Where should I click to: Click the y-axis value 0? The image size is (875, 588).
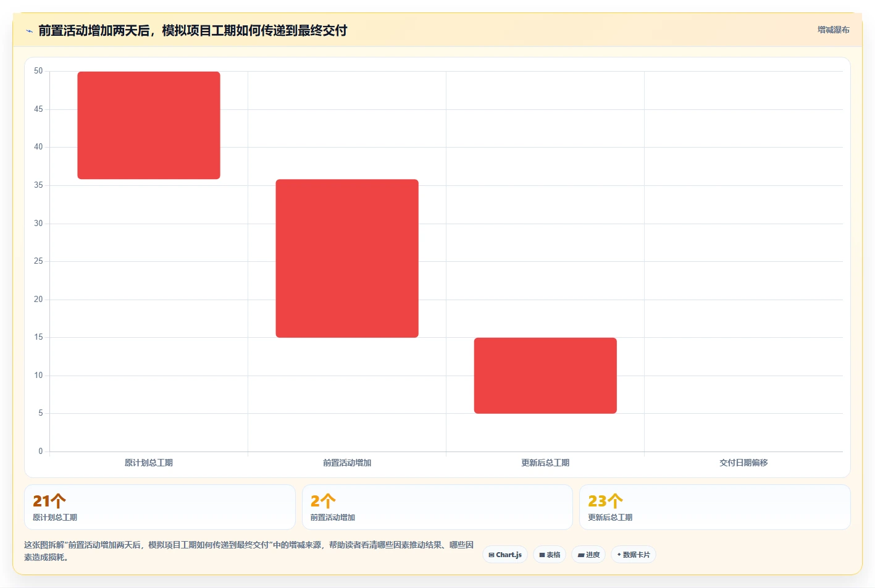tap(41, 451)
